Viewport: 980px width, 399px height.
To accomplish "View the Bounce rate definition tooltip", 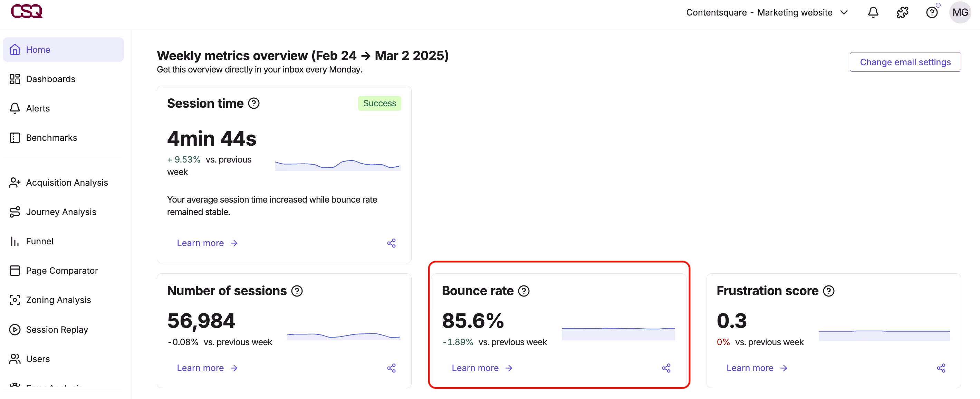I will point(524,291).
